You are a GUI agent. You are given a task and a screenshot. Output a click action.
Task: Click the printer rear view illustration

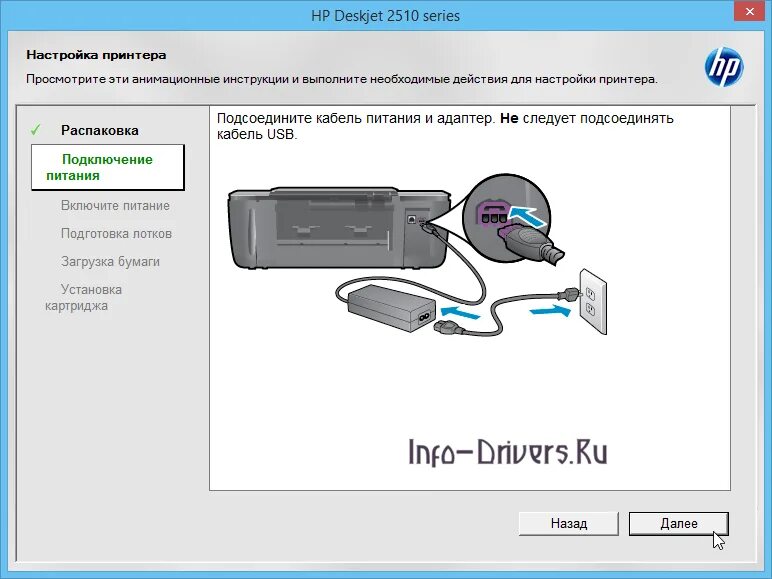(339, 227)
